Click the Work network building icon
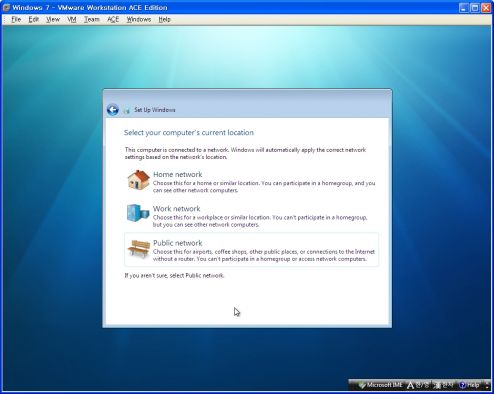 point(138,213)
